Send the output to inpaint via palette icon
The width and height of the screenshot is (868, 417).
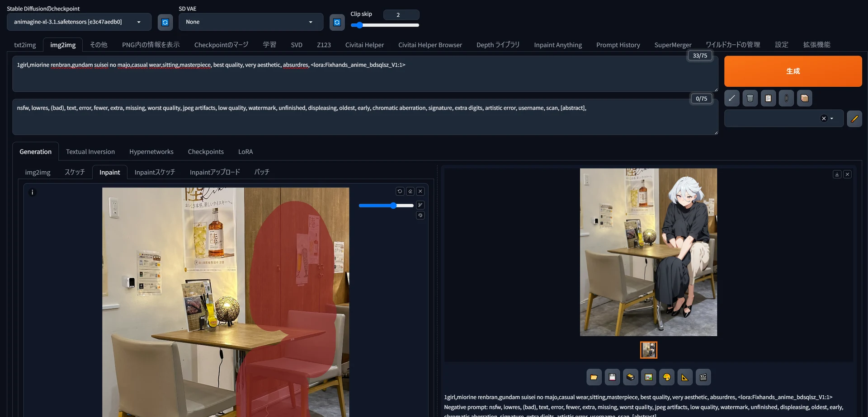pyautogui.click(x=667, y=377)
